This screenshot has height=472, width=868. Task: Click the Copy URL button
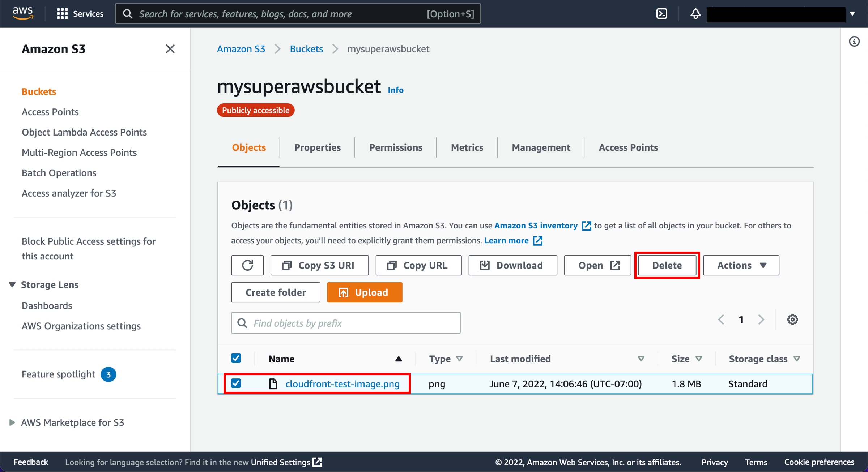tap(418, 265)
